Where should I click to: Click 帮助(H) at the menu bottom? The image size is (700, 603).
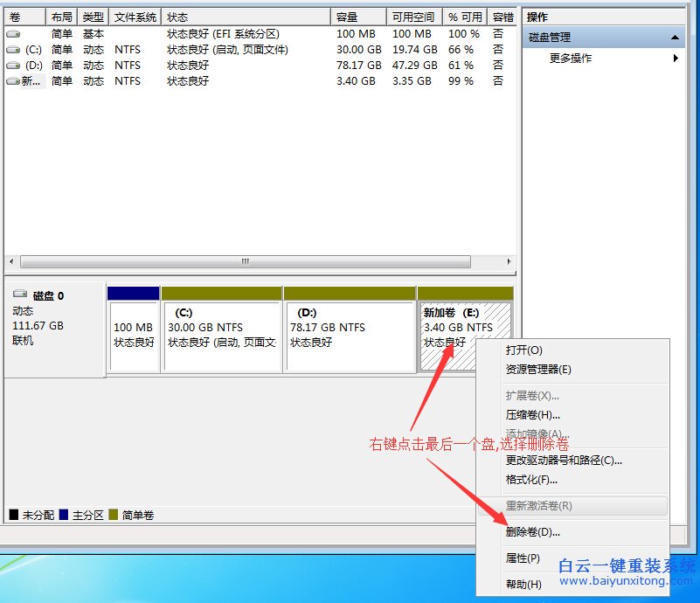point(523,582)
